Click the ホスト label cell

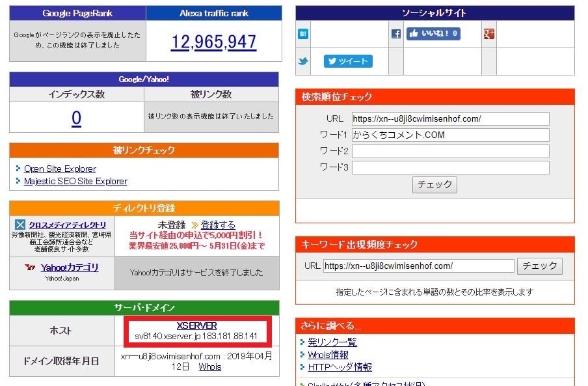point(62,331)
